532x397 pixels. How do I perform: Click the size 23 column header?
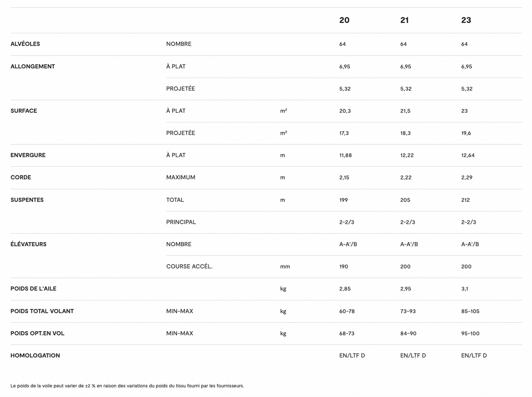tap(466, 20)
